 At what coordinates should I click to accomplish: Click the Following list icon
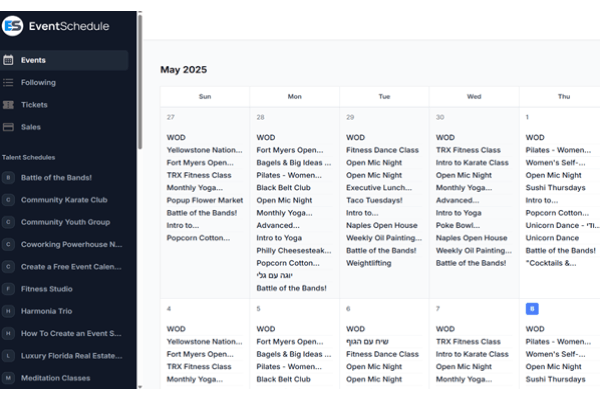click(9, 82)
